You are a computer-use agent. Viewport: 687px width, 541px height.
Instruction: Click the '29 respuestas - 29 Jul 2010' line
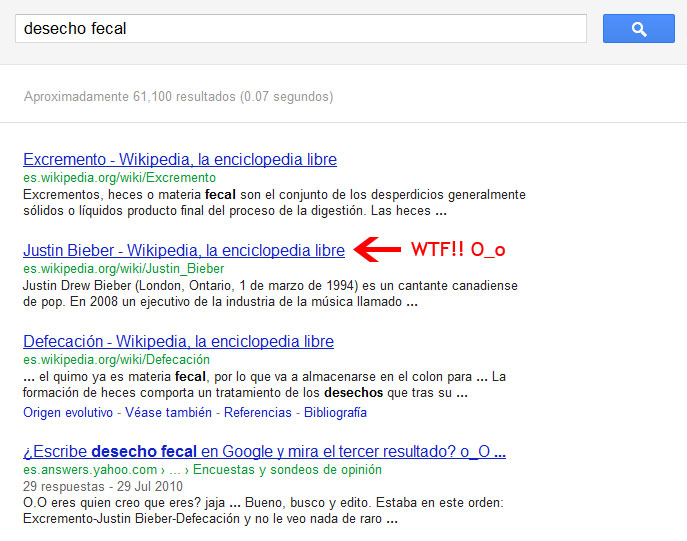pos(103,486)
